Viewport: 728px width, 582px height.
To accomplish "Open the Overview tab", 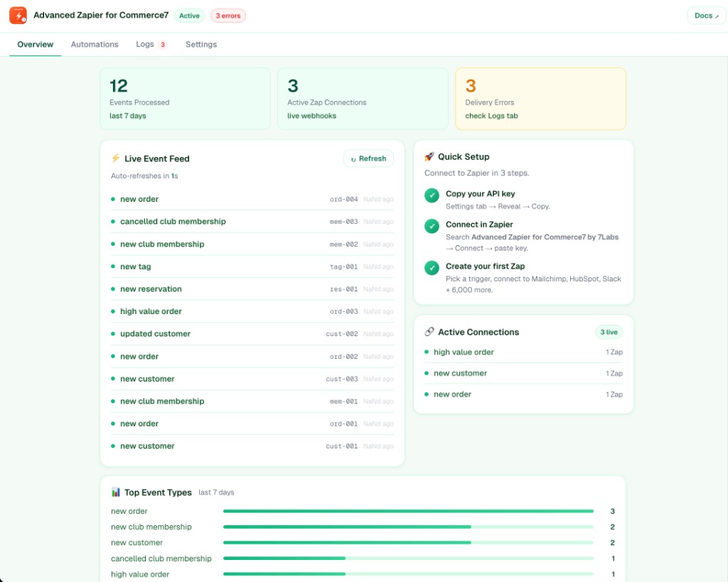I will coord(36,44).
